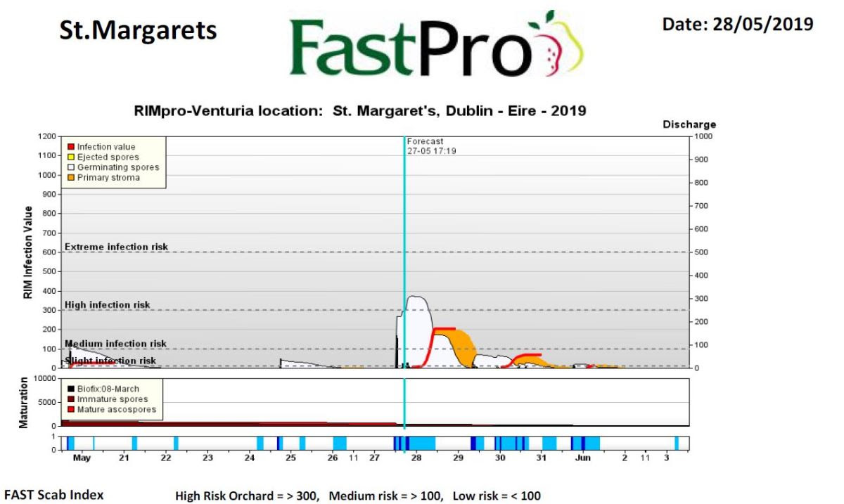Select the '5000' maturation axis tick

click(x=46, y=402)
